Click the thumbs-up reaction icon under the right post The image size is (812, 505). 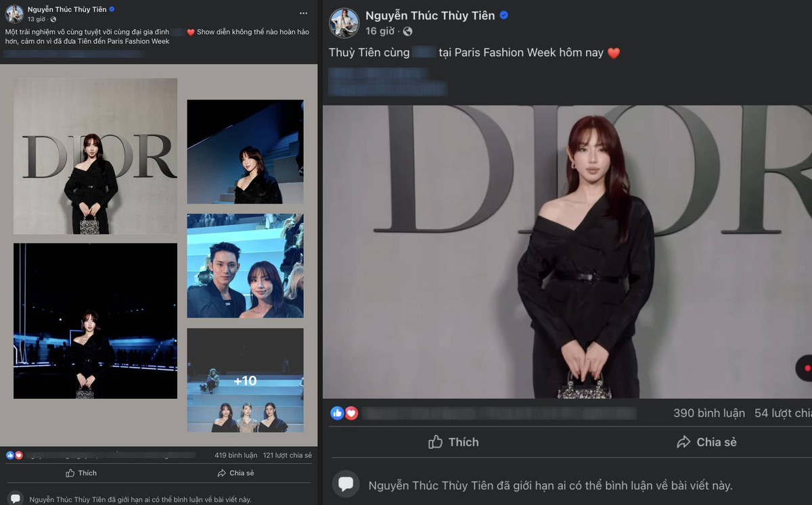pyautogui.click(x=336, y=413)
